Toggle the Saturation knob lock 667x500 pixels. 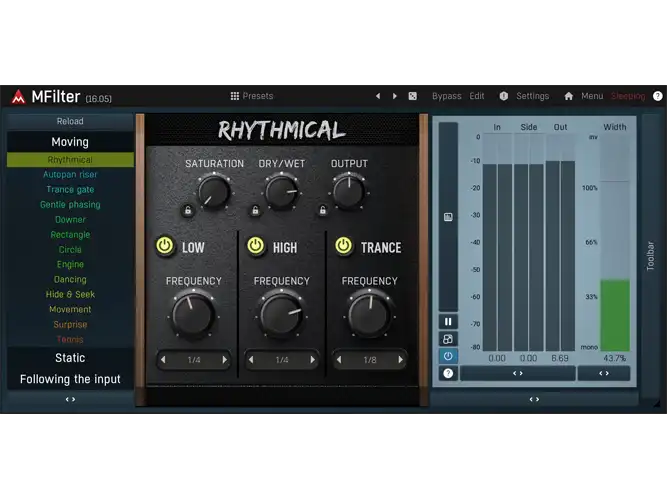pos(188,210)
